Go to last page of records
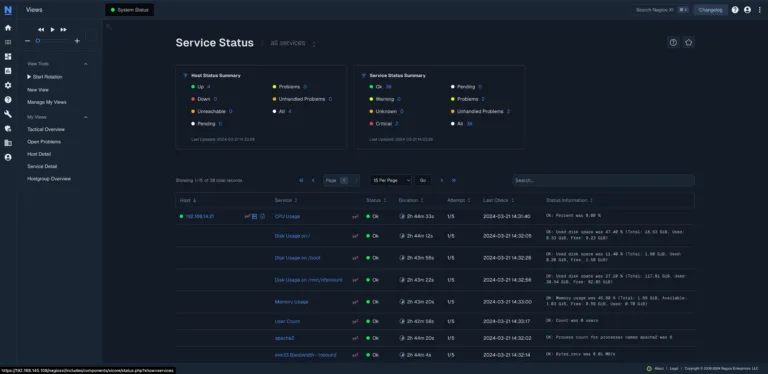The image size is (768, 374). click(454, 181)
